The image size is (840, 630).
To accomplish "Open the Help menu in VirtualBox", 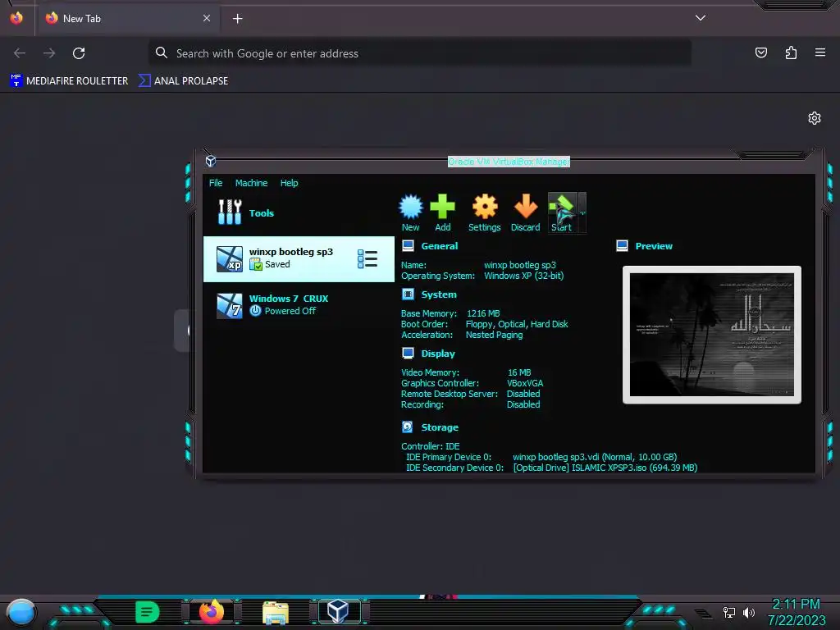I will pyautogui.click(x=290, y=183).
